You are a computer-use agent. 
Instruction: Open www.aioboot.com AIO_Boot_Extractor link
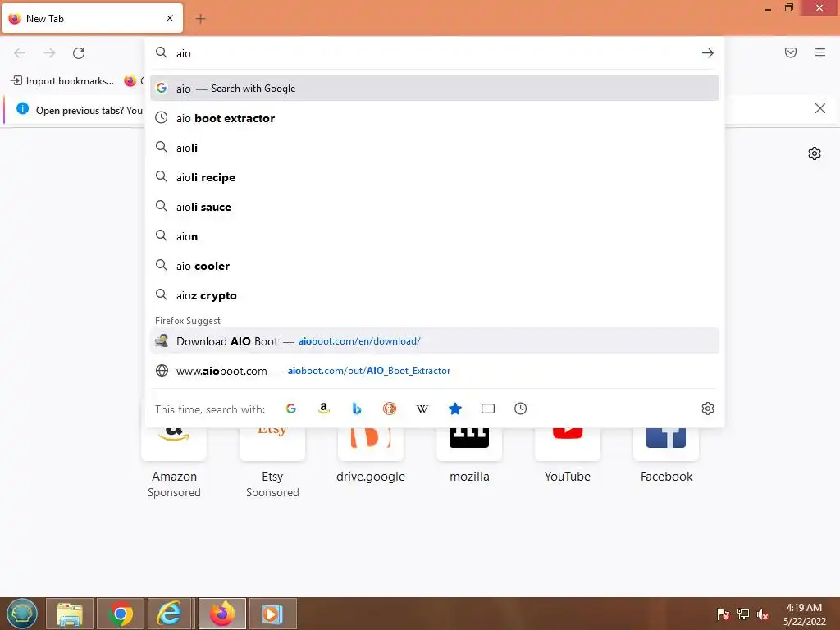pos(435,371)
